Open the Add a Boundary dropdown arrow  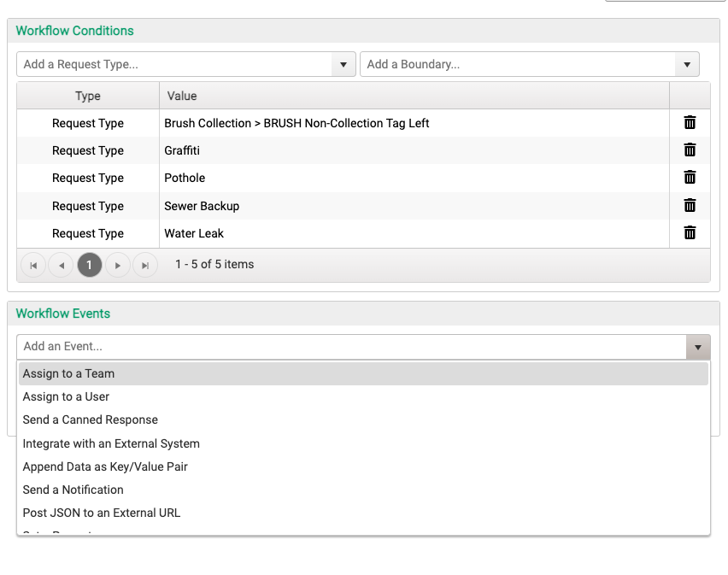click(687, 65)
